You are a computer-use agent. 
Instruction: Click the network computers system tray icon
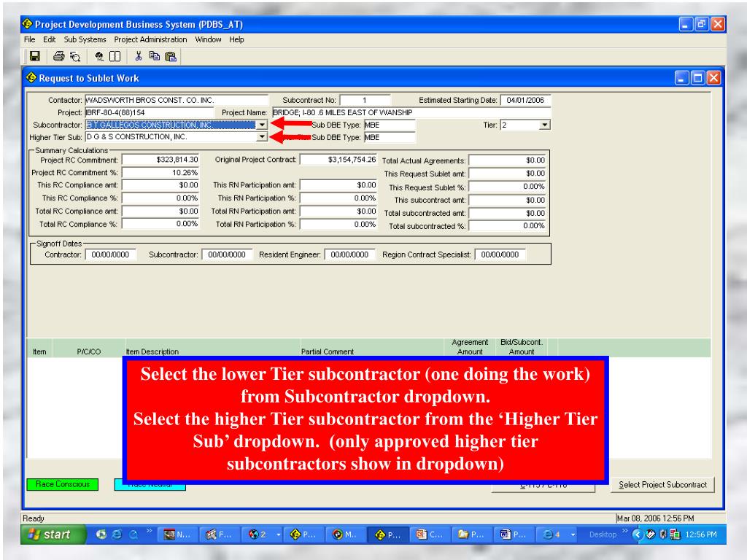click(675, 534)
